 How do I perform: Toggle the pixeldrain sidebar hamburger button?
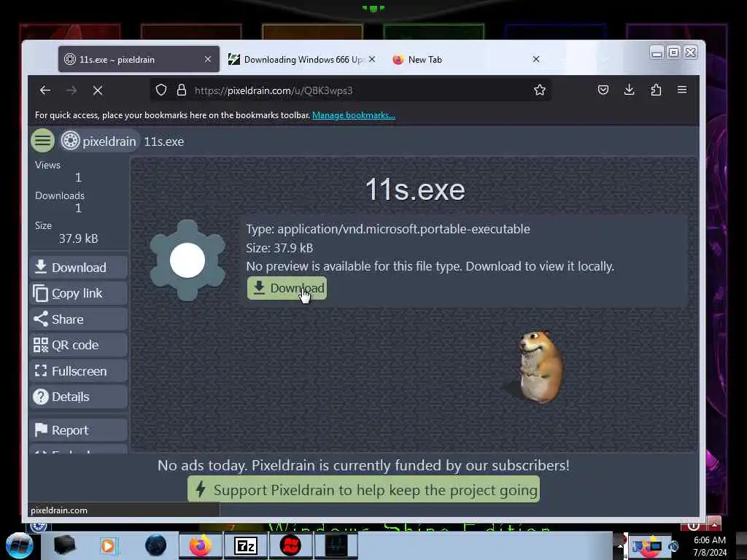point(42,141)
